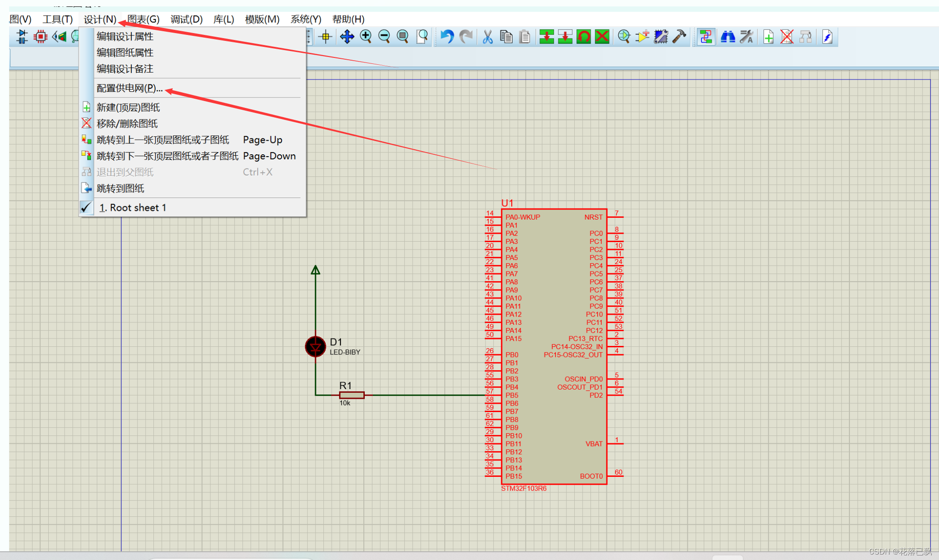Click the Pan/center view arrows icon
The image size is (939, 560).
click(347, 37)
